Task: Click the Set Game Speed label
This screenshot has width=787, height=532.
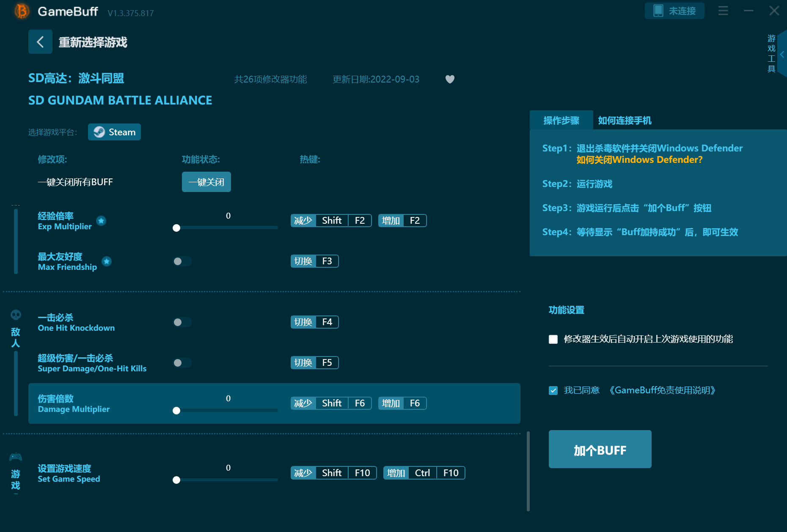Action: (69, 474)
